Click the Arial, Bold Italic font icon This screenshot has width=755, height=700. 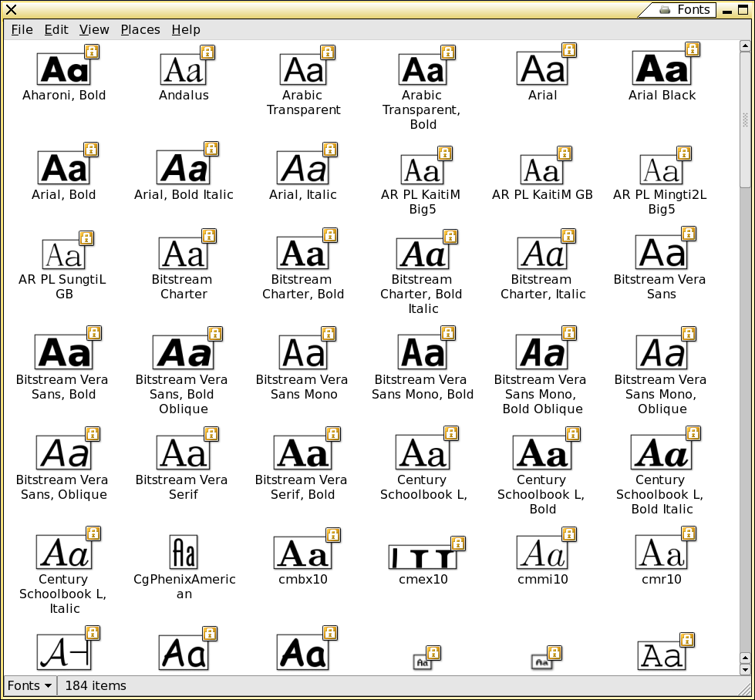click(184, 167)
